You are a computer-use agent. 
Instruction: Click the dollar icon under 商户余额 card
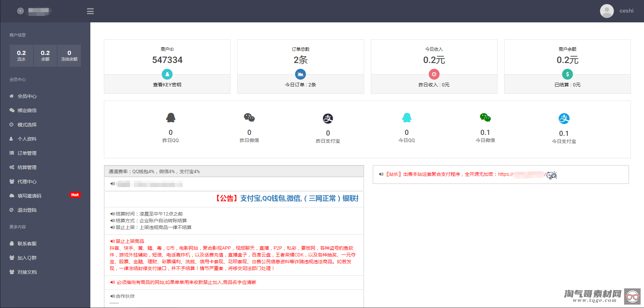(x=567, y=74)
